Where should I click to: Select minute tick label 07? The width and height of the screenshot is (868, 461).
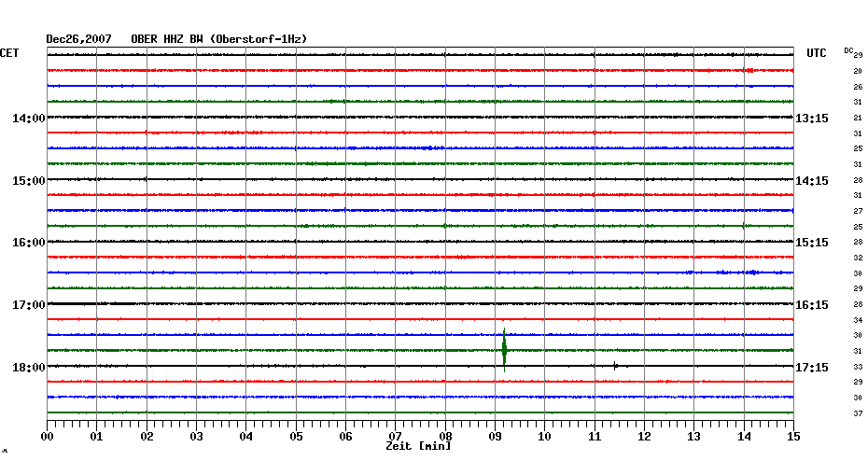tap(395, 436)
